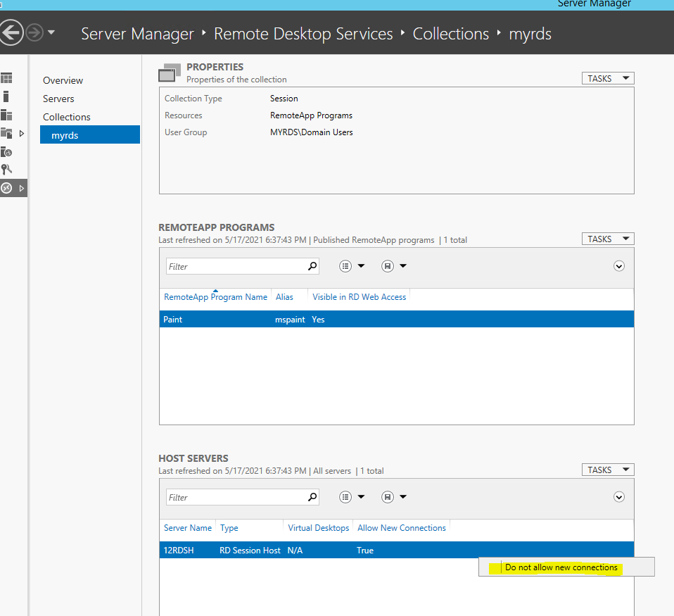
Task: Select the Remote Desktop Services sidebar icon
Action: (x=6, y=188)
